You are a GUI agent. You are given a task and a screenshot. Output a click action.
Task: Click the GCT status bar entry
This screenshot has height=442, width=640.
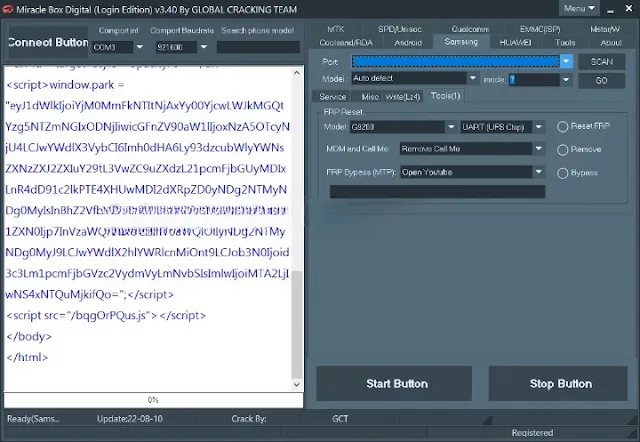340,419
